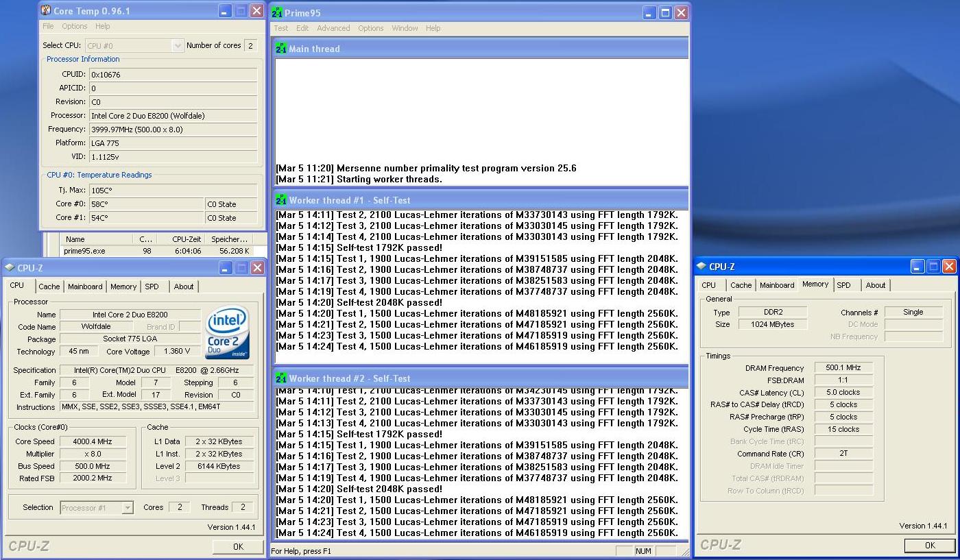Click the Prime95 title bar icon
The height and width of the screenshot is (560, 960).
click(x=277, y=13)
